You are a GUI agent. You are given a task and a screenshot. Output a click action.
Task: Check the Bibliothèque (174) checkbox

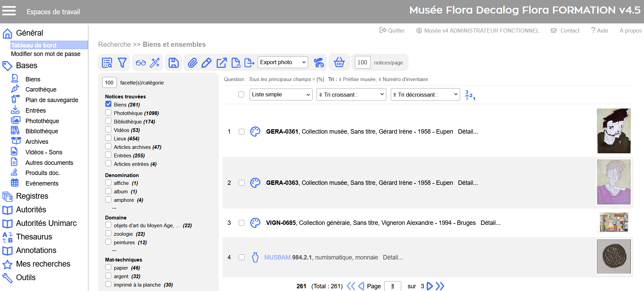[108, 121]
